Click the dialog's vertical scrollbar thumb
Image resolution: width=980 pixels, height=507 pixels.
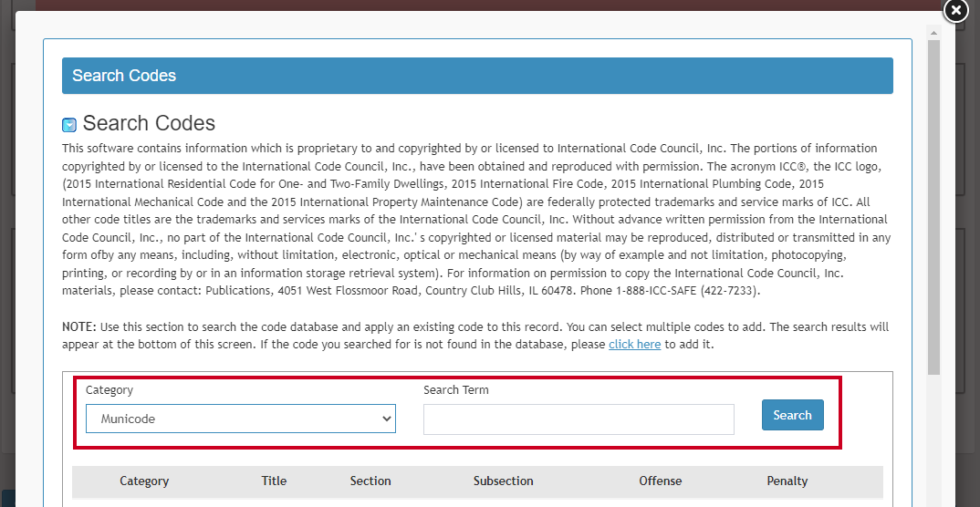pos(933,206)
